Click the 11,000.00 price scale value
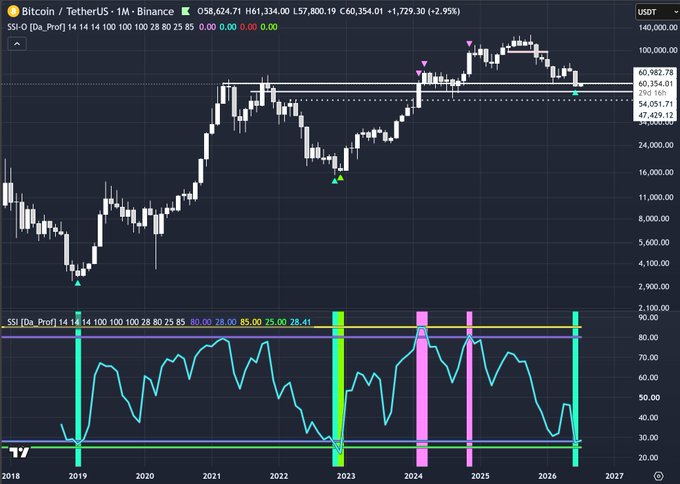Image resolution: width=680 pixels, height=484 pixels. coord(656,197)
